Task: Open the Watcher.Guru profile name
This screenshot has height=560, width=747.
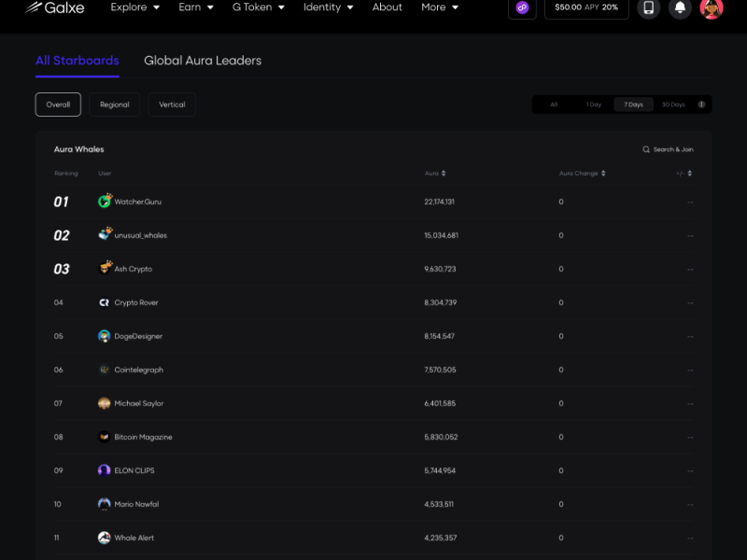Action: point(137,202)
